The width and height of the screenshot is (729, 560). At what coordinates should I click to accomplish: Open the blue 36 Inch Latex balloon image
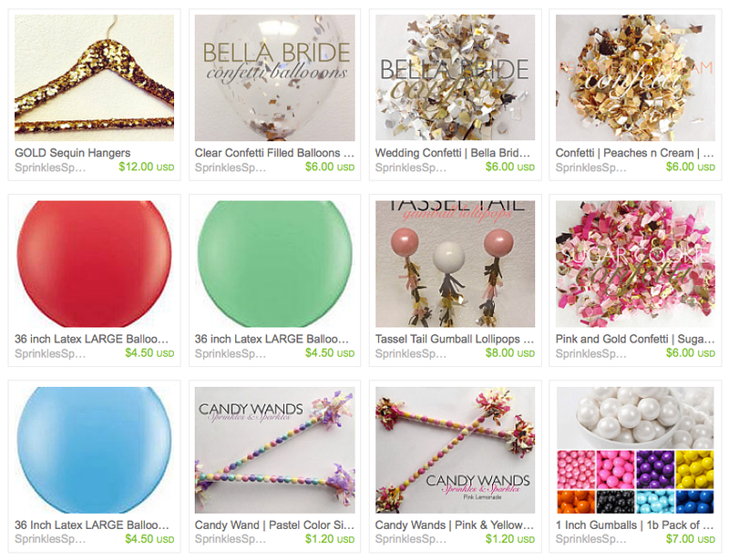click(x=95, y=450)
